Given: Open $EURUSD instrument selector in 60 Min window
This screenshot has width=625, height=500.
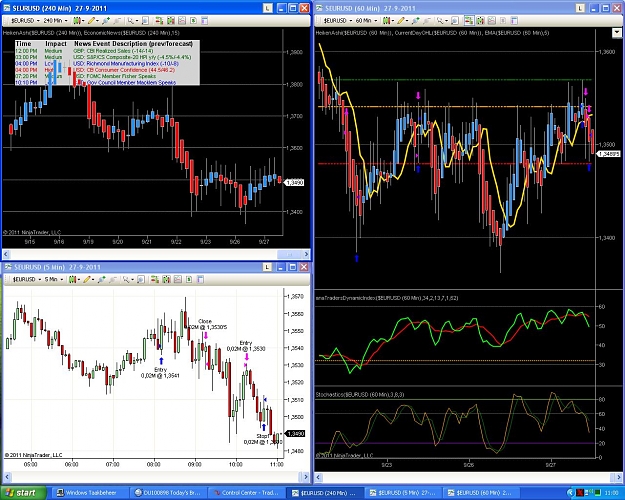Looking at the screenshot, I should coord(338,20).
